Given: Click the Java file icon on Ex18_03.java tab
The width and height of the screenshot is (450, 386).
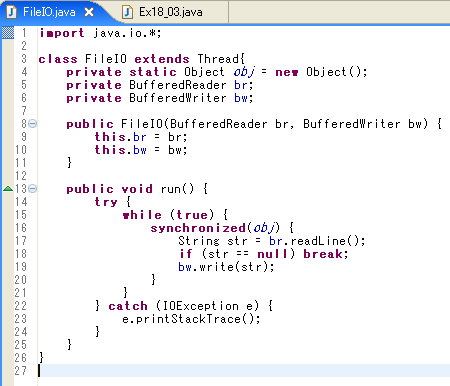Looking at the screenshot, I should point(127,12).
